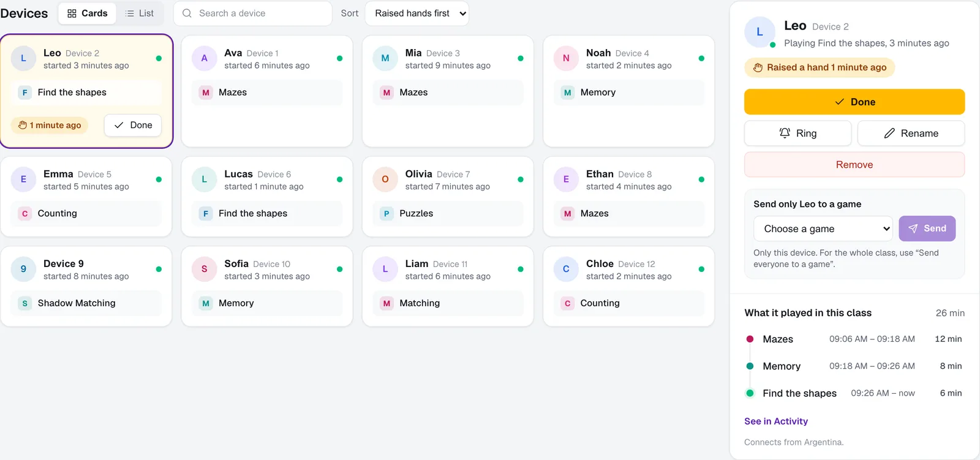
Task: Click Olivia's O avatar icon
Action: [x=385, y=179]
